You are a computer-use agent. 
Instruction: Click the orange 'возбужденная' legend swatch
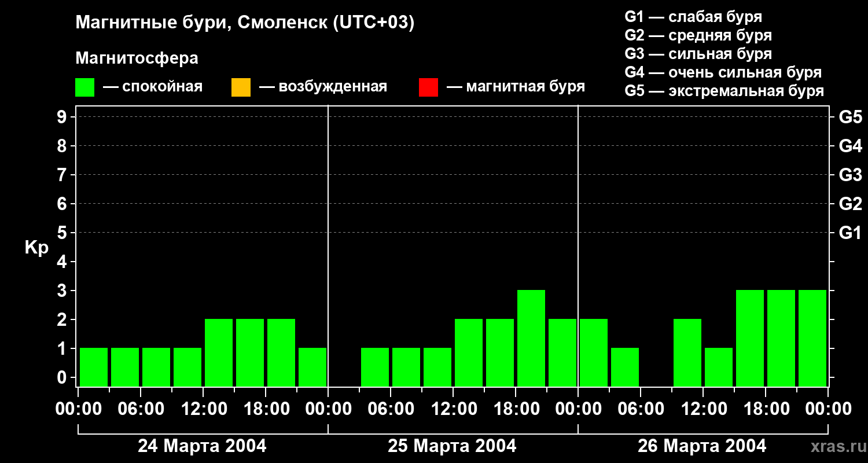click(x=241, y=87)
